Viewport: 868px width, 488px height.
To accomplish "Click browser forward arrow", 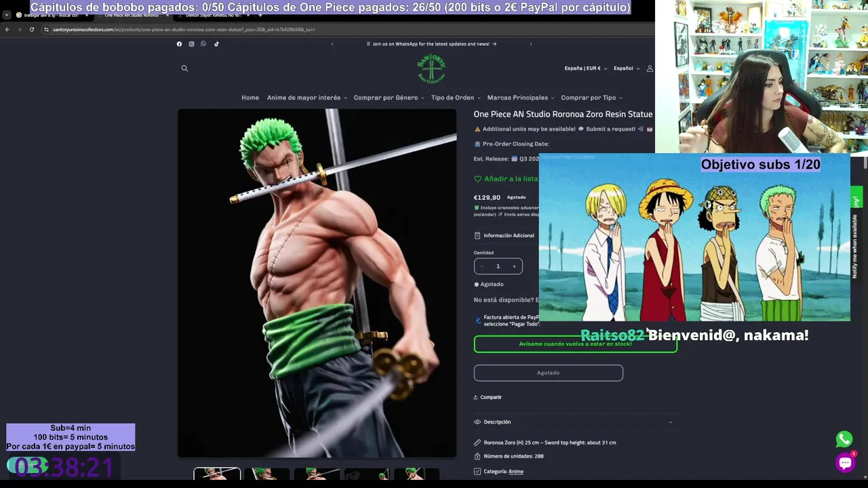I will 19,29.
